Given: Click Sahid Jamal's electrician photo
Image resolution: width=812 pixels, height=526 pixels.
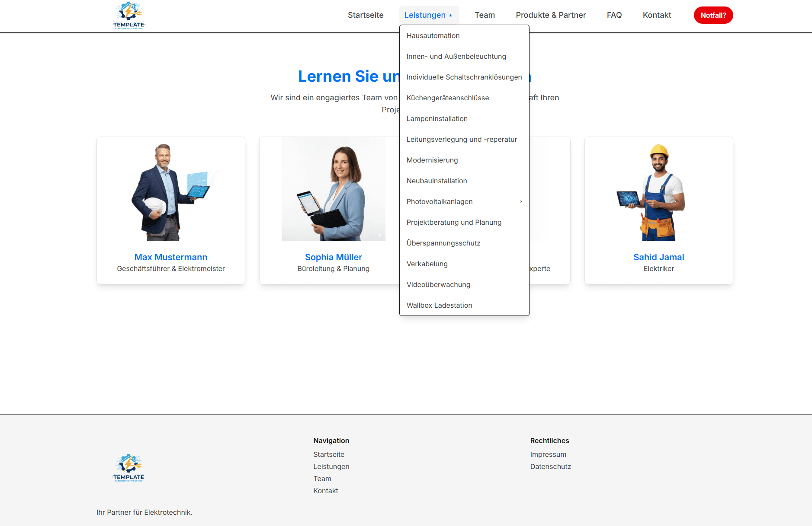Looking at the screenshot, I should (x=658, y=192).
